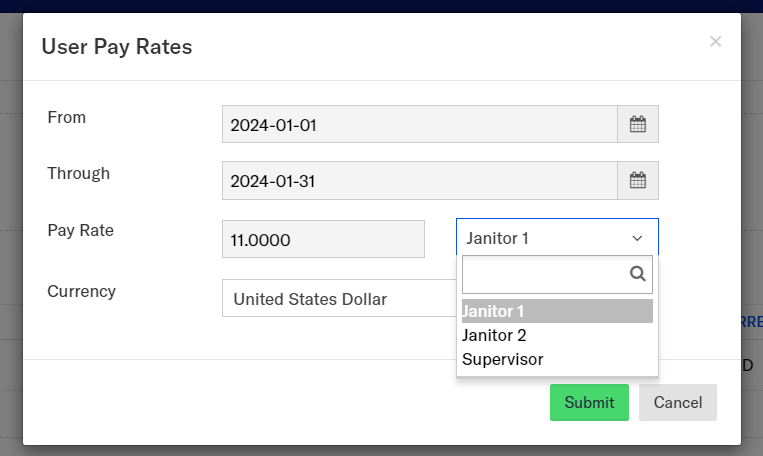Open the United States Dollar currency dropdown
The height and width of the screenshot is (456, 763).
tap(338, 298)
